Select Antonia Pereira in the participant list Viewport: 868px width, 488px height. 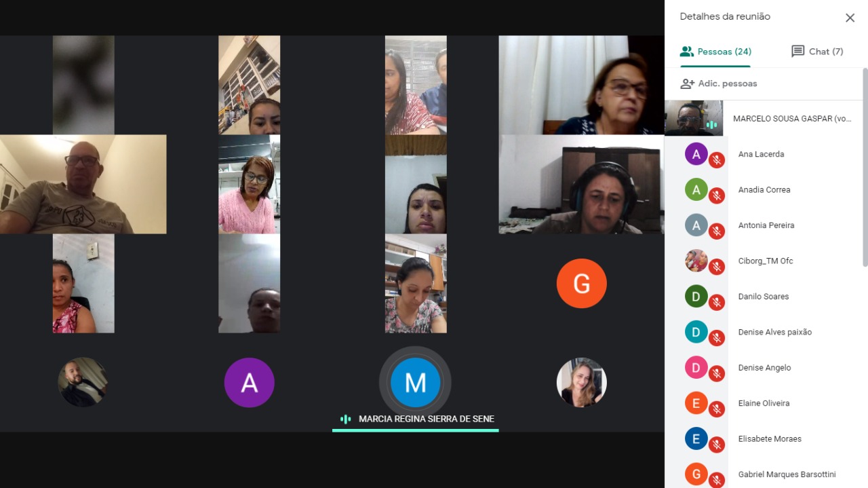pyautogui.click(x=764, y=225)
